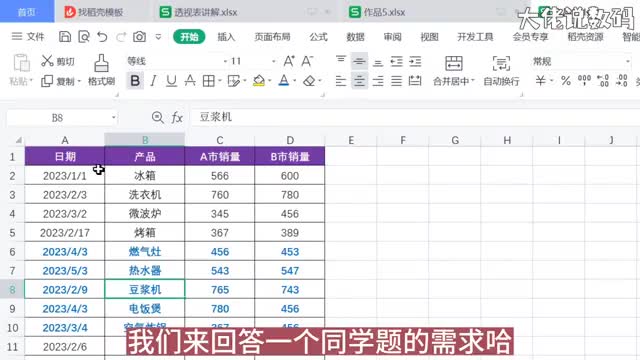Screen dimensions: 640x360
Task: Decrease font size with smaller A icon
Action: point(307,61)
